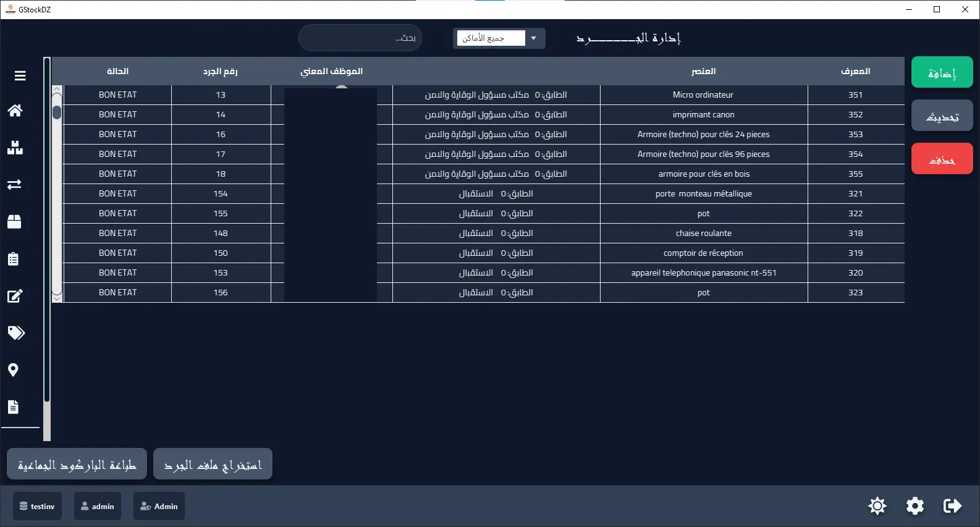
Task: Open the open-box icon in sidebar
Action: coord(15,222)
